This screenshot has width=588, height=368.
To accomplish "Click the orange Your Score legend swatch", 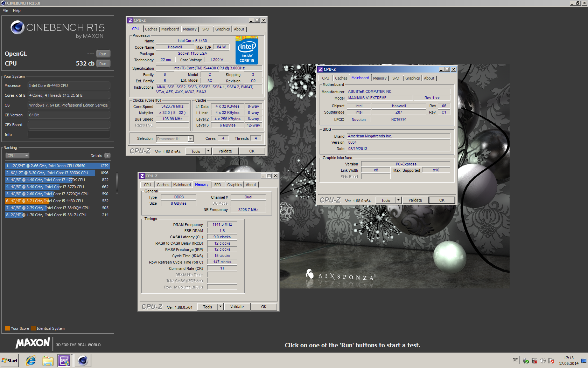I will (7, 328).
